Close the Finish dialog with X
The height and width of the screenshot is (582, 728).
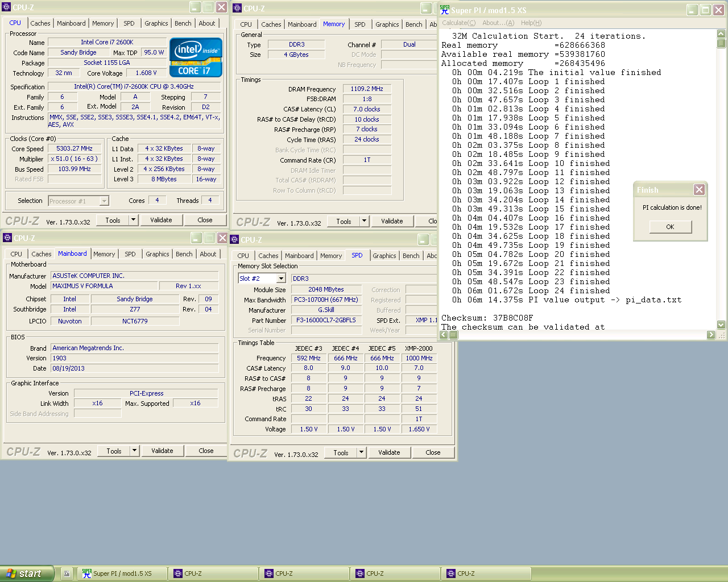(700, 190)
